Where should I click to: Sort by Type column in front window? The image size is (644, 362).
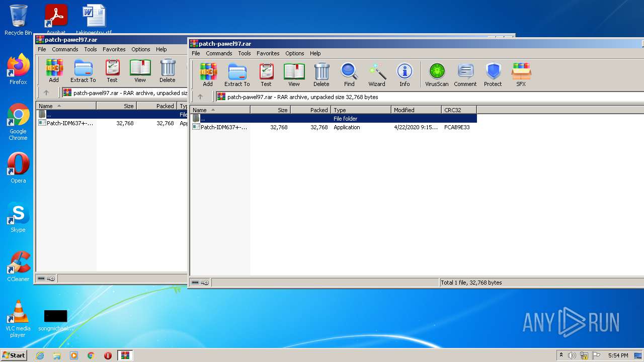tap(361, 110)
